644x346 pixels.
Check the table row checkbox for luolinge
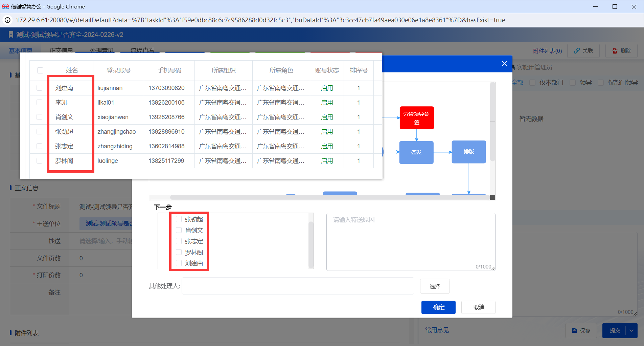click(40, 161)
